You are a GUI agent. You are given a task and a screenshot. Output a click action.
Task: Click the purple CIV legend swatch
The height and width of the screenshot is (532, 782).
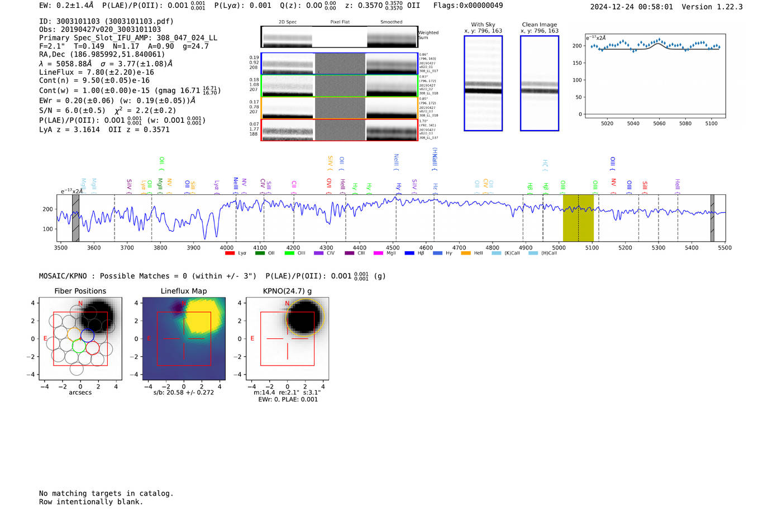319,253
